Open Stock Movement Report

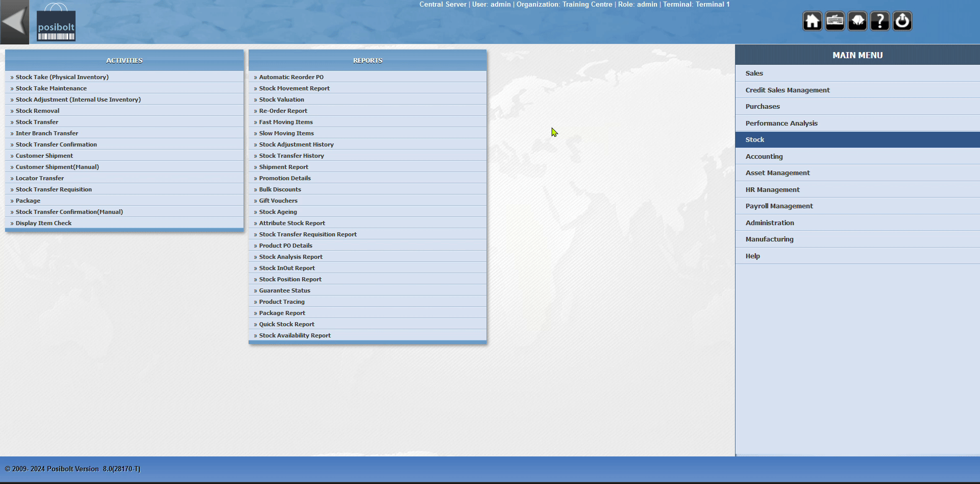367,88
